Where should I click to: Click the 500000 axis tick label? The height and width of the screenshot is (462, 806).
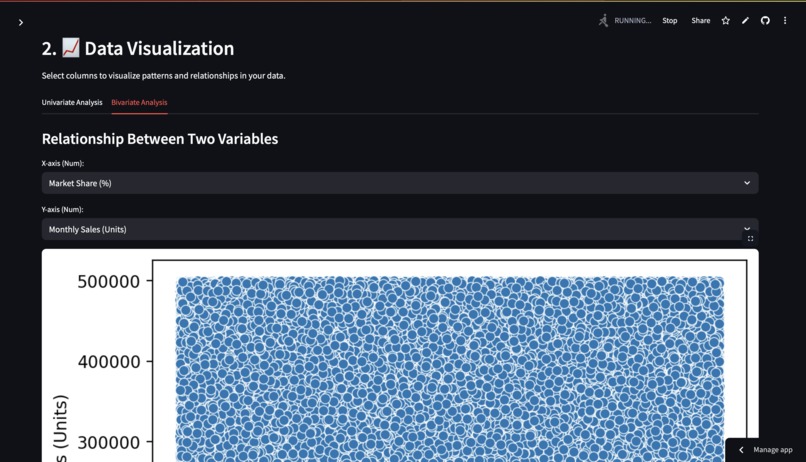pyautogui.click(x=108, y=282)
